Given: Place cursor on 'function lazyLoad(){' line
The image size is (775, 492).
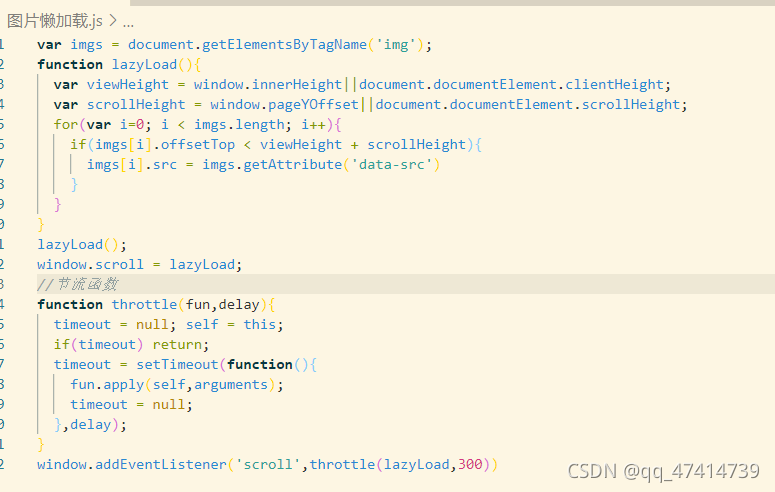Looking at the screenshot, I should [119, 65].
